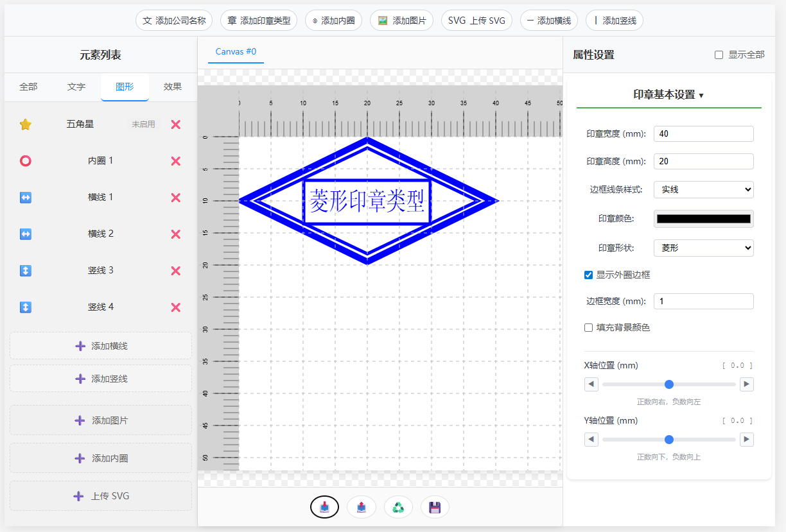Switch to the 文字 tab
Viewport: 786px width, 532px height.
tap(76, 87)
